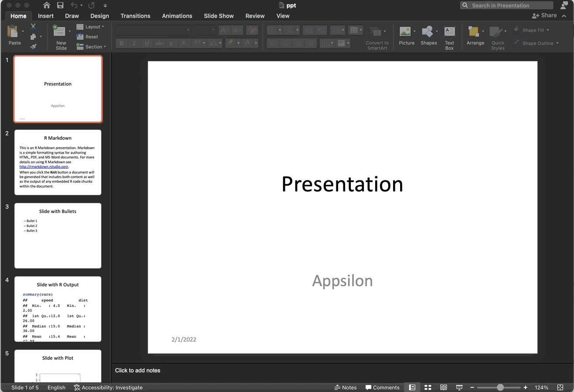Click the Fit slide to window icon
Image resolution: width=574 pixels, height=392 pixels.
click(560, 388)
